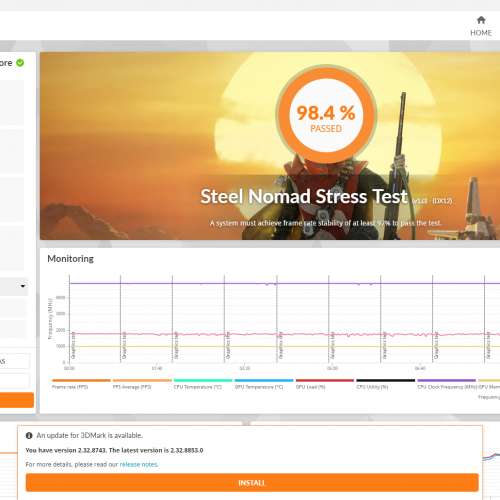Open the release notes link
This screenshot has height=500, width=500.
pyautogui.click(x=139, y=464)
